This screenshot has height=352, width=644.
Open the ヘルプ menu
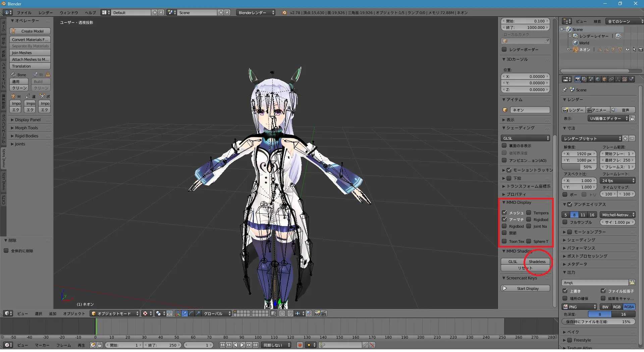[x=90, y=12]
